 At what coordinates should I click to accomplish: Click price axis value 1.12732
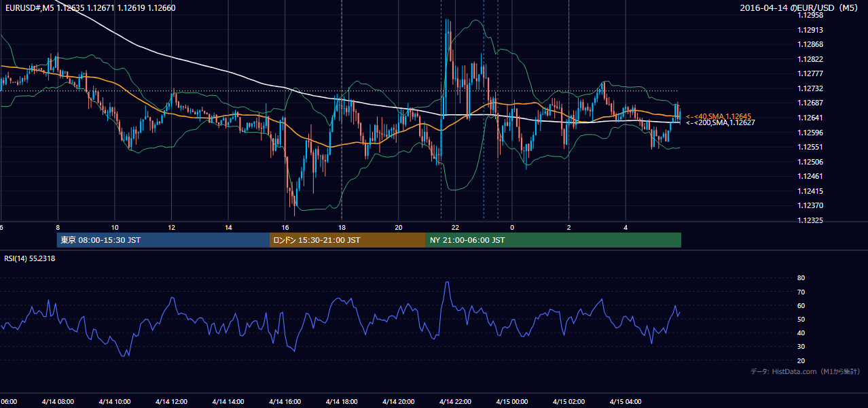tap(810, 88)
